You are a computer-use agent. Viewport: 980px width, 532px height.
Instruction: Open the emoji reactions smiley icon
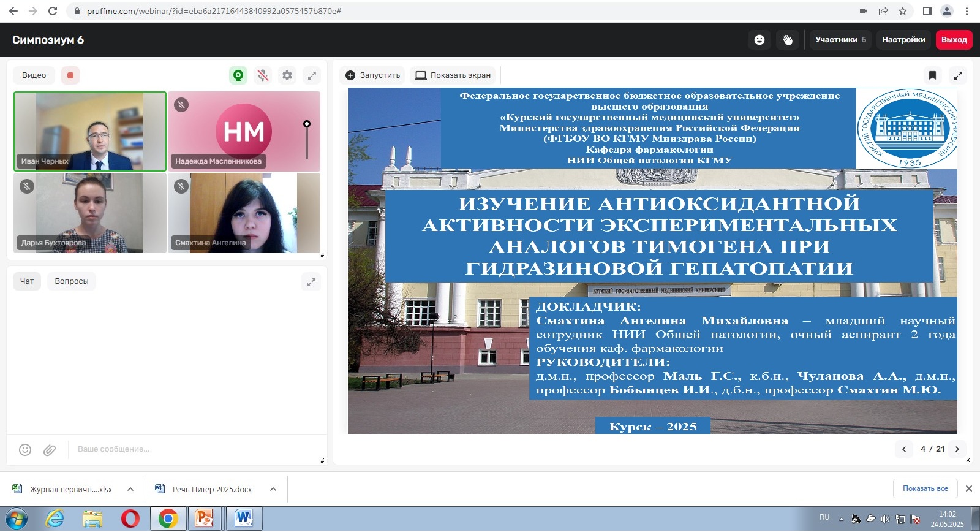[759, 40]
